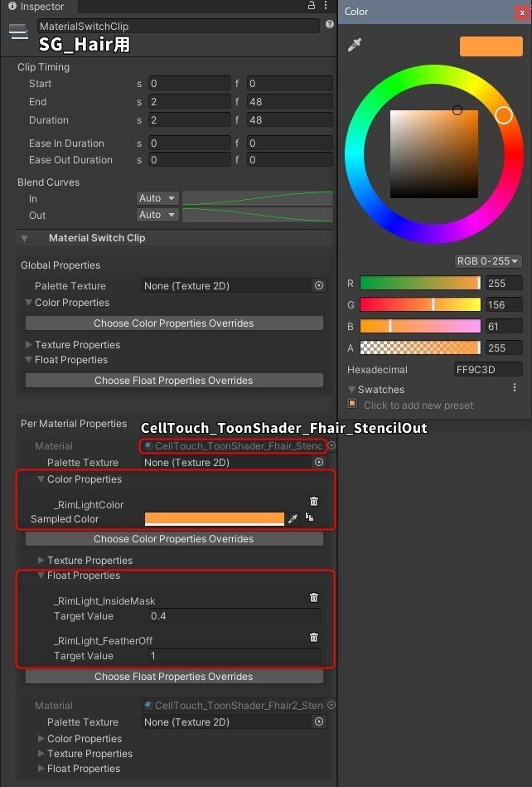Close the Color window
532x787 pixels.
coord(522,12)
